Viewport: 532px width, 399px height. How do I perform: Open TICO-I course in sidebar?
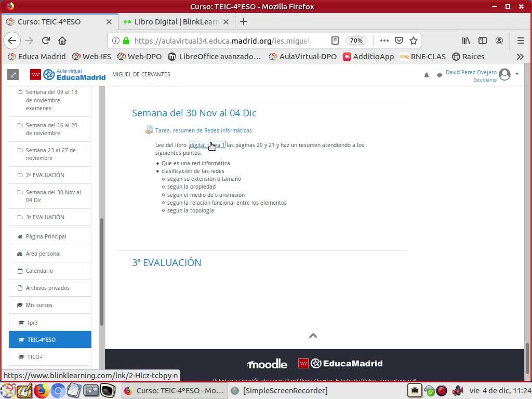pos(50,357)
